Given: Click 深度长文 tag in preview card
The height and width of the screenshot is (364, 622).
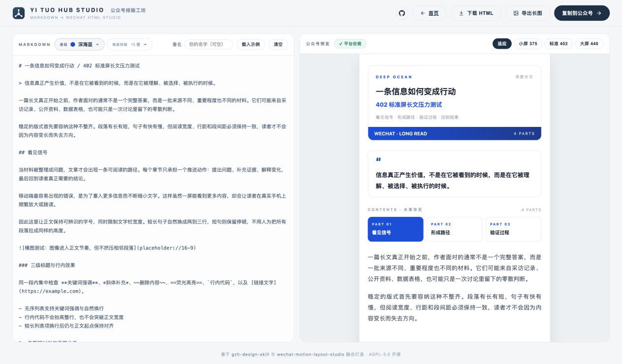Looking at the screenshot, I should coord(524,77).
